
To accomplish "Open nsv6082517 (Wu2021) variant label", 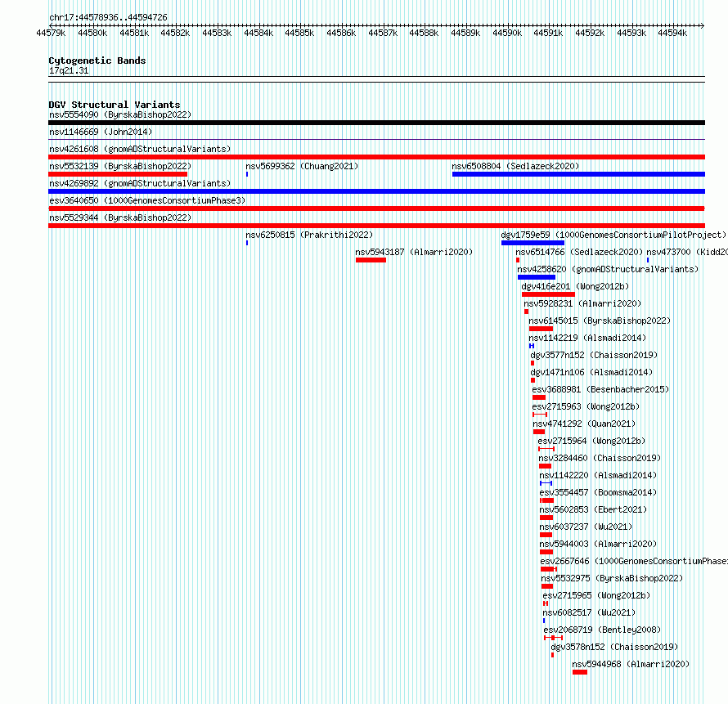I will coord(589,612).
